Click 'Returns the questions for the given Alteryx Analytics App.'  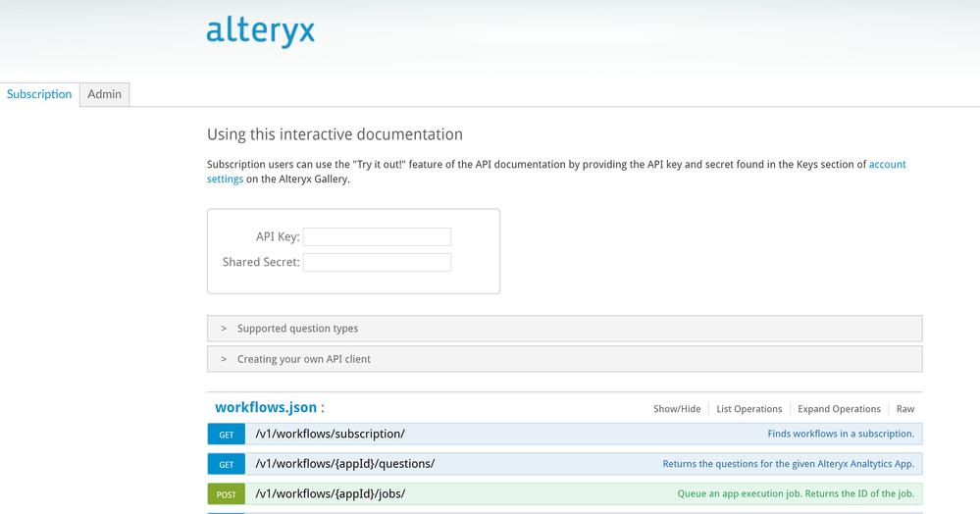point(788,464)
